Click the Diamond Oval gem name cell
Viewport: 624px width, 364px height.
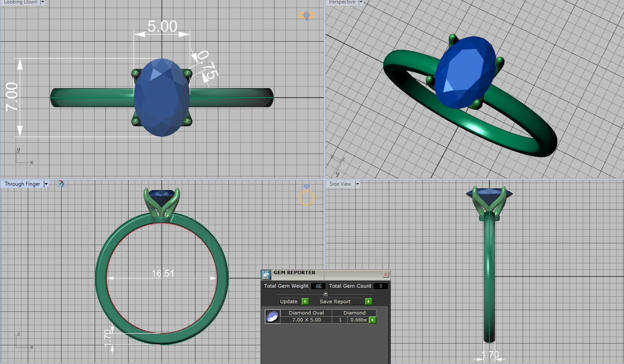coord(306,313)
